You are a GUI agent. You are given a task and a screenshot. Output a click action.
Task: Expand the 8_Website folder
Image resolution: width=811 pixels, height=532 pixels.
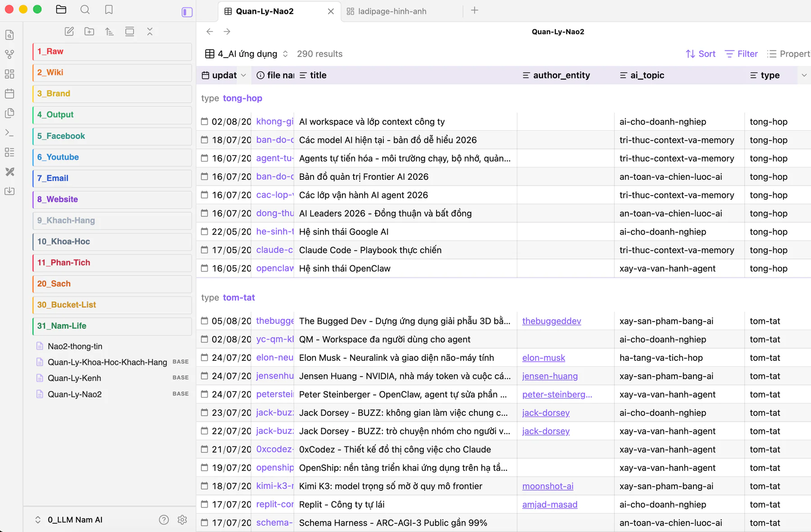pos(112,200)
